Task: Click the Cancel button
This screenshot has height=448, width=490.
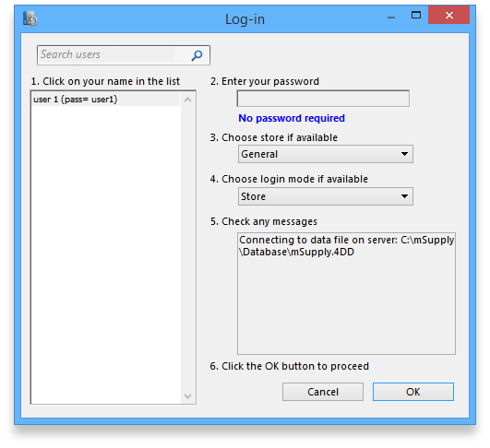Action: coord(323,392)
